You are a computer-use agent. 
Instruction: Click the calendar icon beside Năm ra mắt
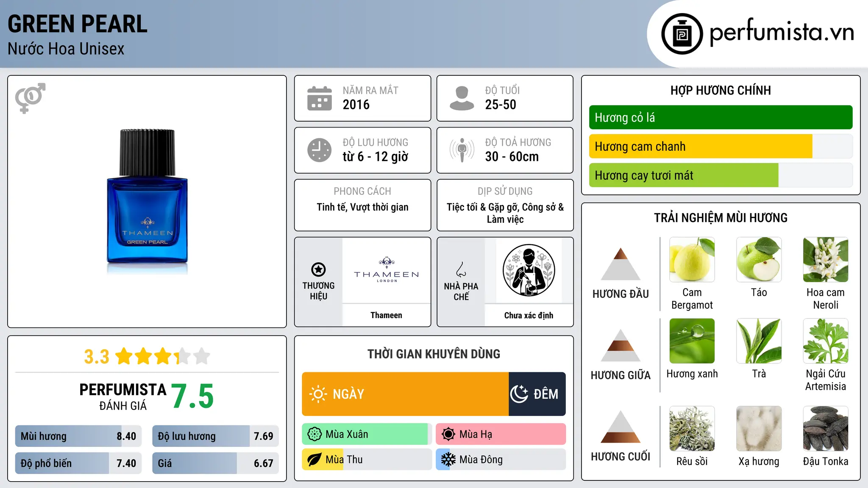[320, 98]
